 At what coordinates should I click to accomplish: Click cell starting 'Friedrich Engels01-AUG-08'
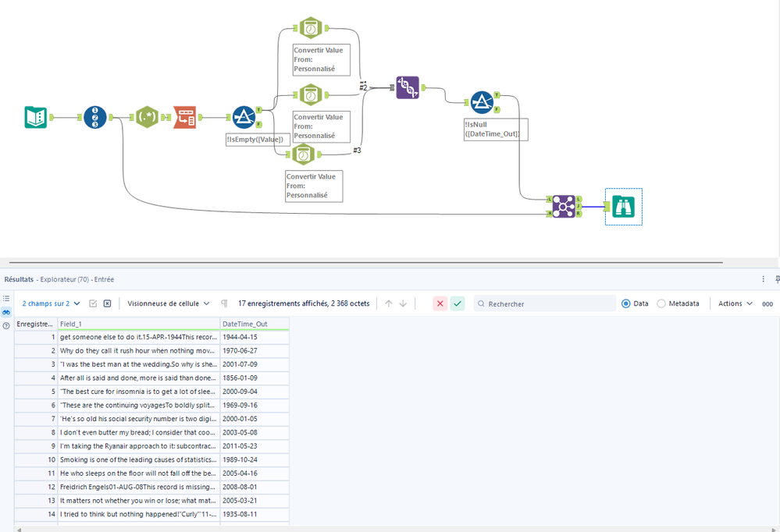tap(139, 488)
